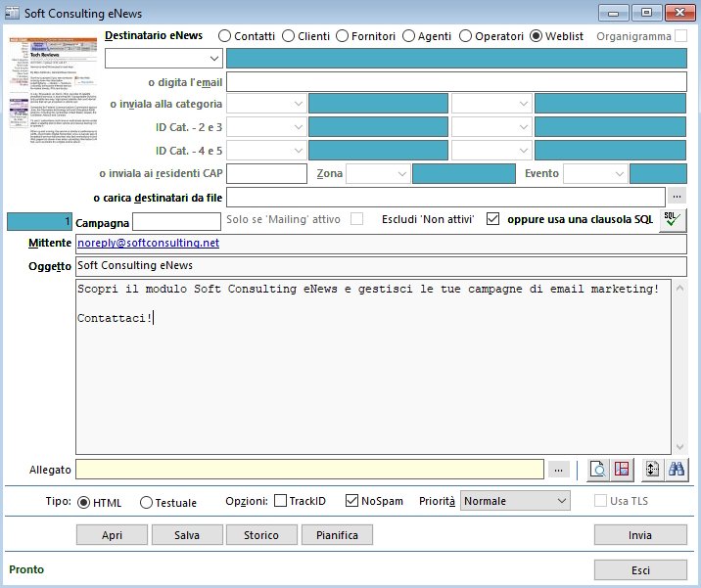Open the Storico history button
The height and width of the screenshot is (588, 701).
click(x=261, y=535)
